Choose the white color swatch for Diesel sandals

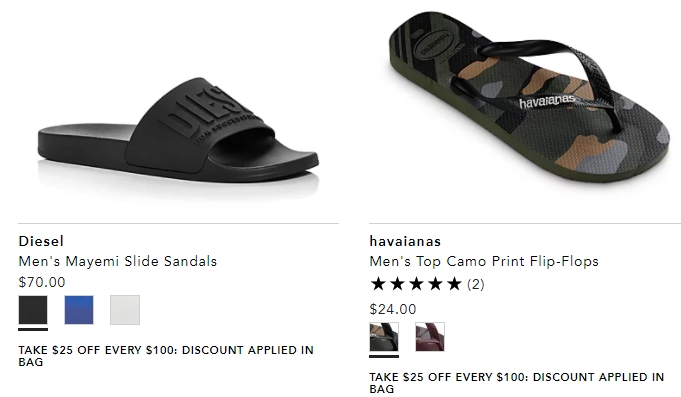coord(125,310)
